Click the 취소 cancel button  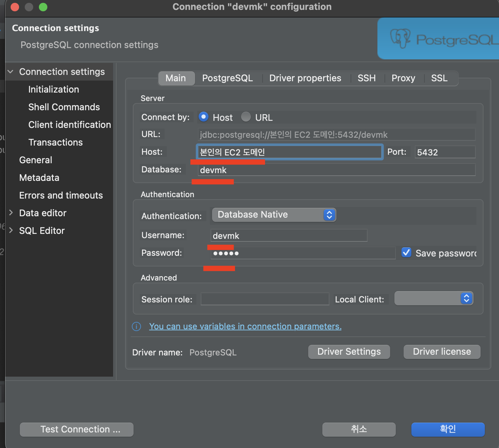click(359, 430)
